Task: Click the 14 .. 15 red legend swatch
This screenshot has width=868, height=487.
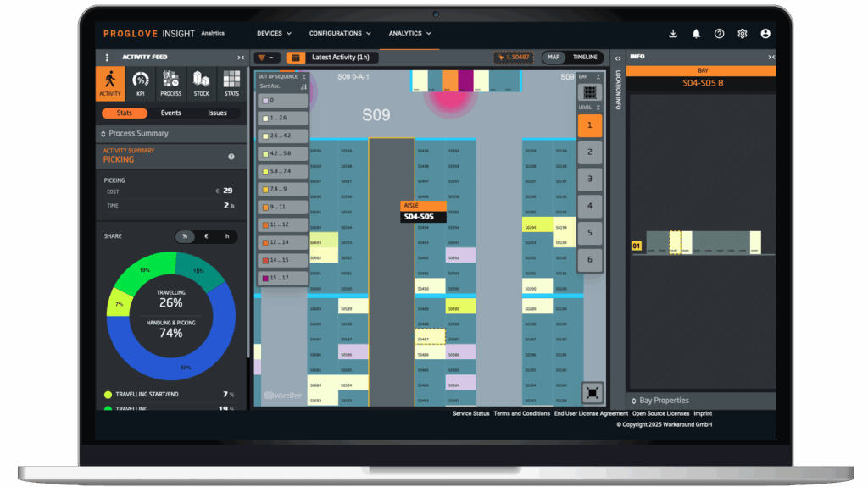Action: point(265,260)
